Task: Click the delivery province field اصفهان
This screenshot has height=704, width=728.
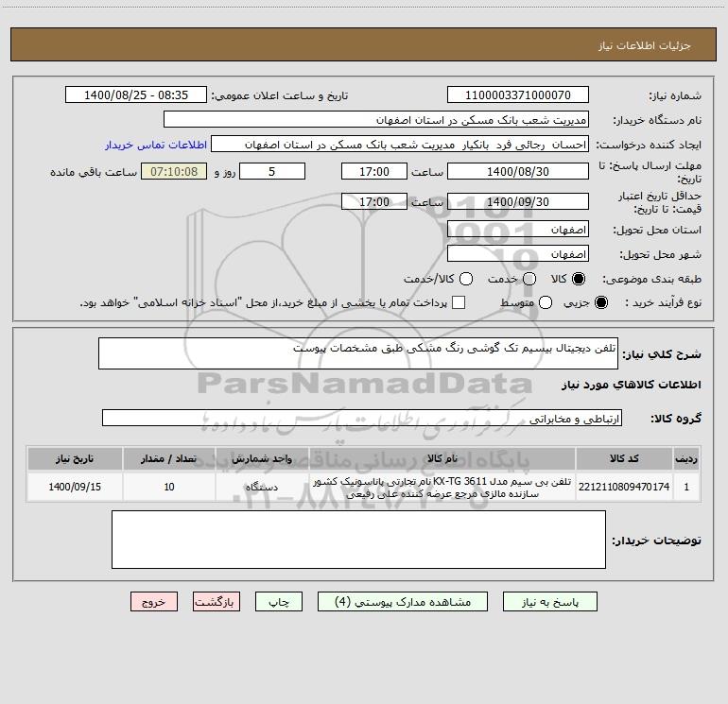Action: (x=518, y=230)
